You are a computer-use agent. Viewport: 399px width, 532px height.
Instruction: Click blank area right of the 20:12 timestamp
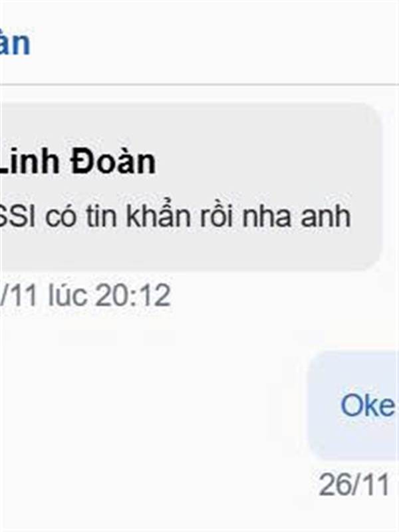pyautogui.click(x=281, y=295)
